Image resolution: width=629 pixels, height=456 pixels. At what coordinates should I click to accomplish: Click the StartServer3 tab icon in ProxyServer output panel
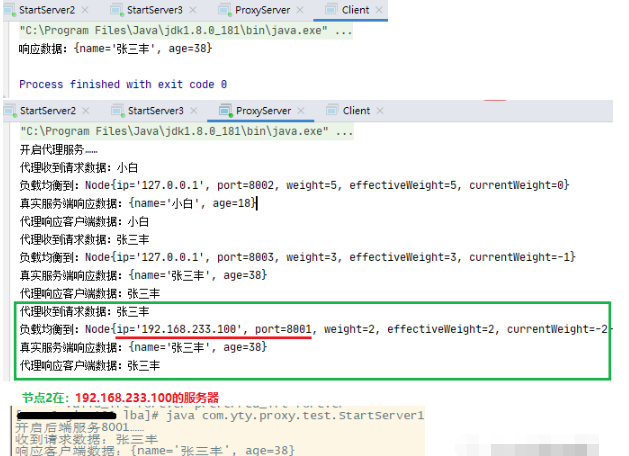[118, 110]
